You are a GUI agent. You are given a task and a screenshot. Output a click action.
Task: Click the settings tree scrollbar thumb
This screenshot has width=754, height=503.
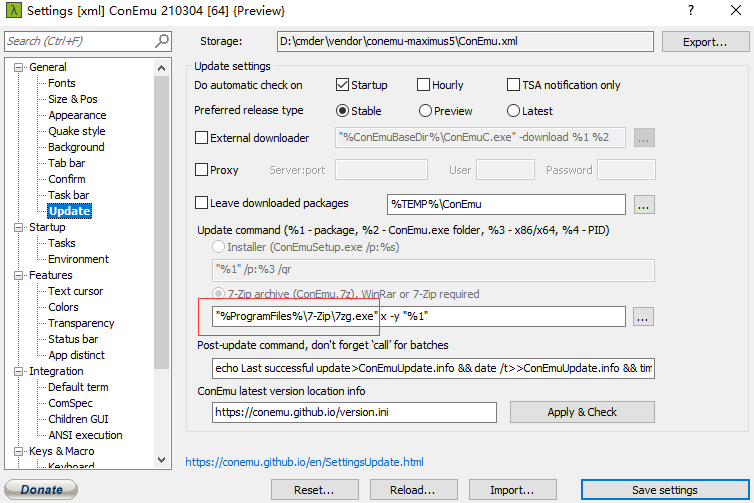pyautogui.click(x=161, y=222)
